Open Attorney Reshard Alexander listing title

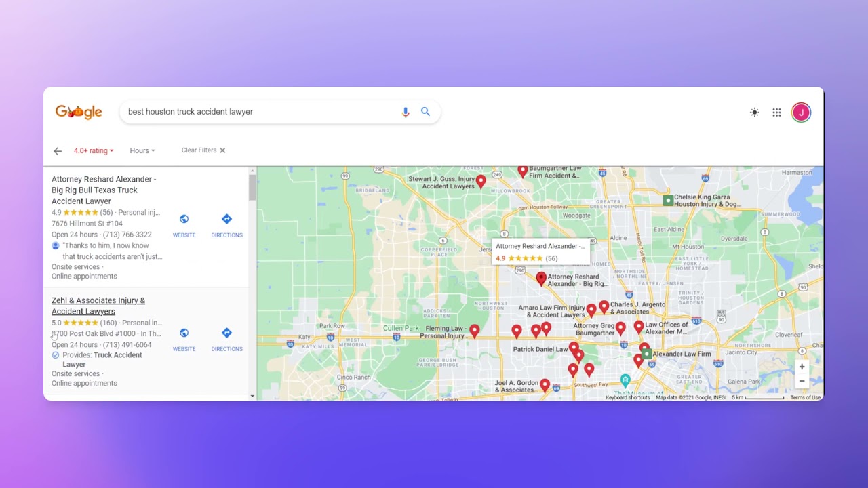tap(104, 190)
